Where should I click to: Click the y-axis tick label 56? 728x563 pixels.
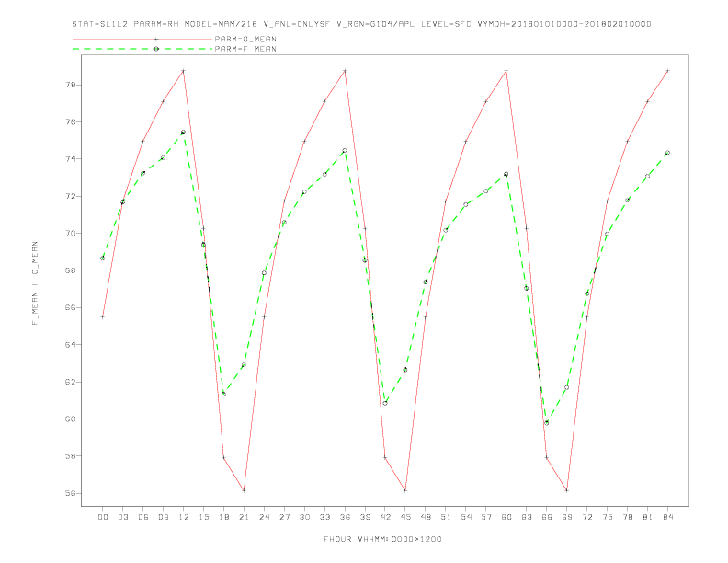[x=70, y=493]
